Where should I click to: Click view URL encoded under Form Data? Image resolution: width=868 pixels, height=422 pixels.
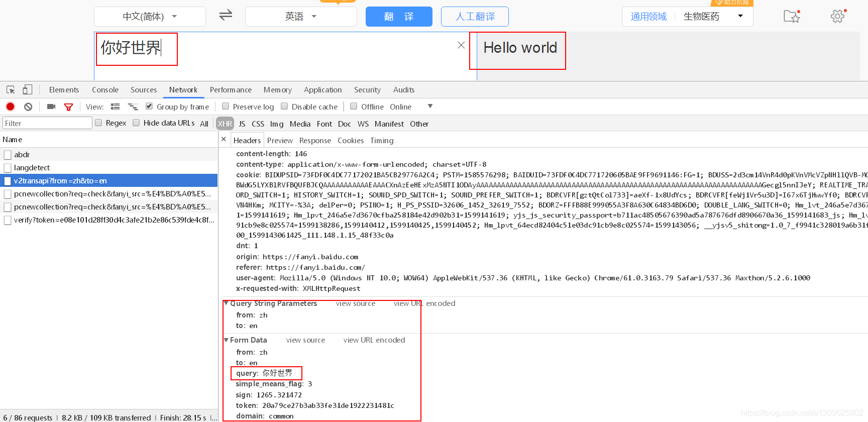tap(374, 340)
